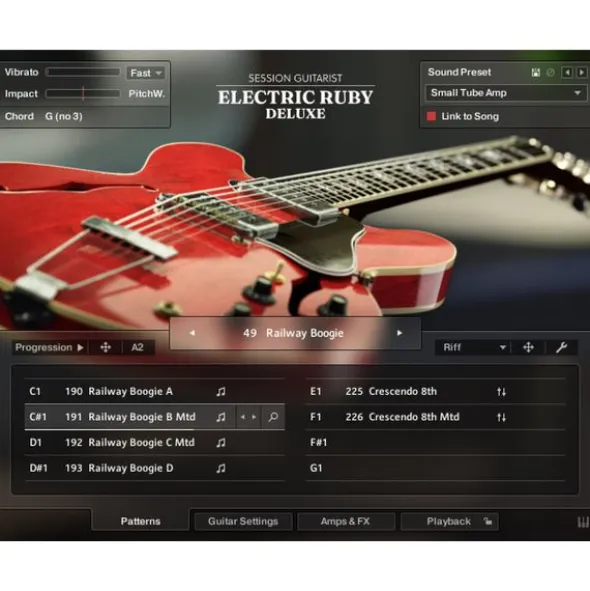Select the next song with right arrow

[x=399, y=333]
